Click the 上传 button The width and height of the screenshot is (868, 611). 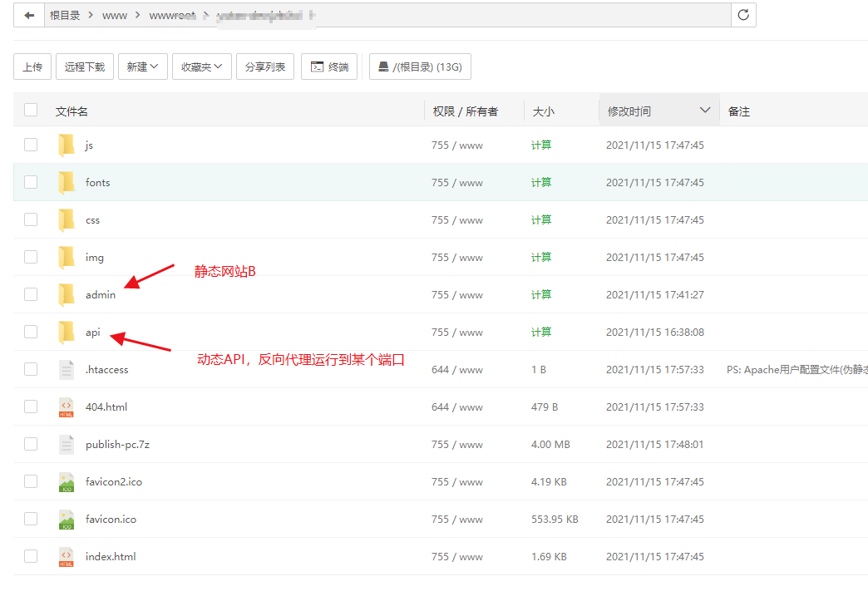(32, 67)
